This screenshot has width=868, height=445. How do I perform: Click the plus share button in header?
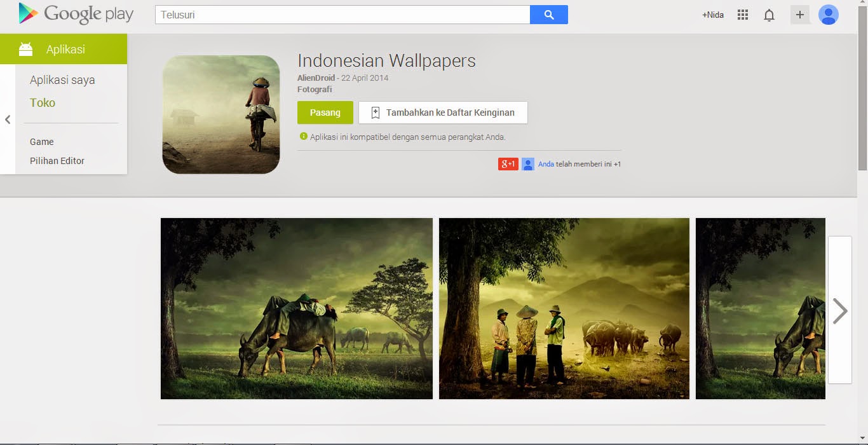click(x=800, y=15)
